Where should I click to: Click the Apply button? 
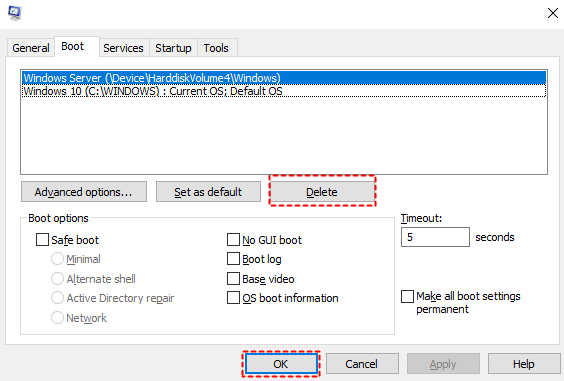tap(443, 364)
